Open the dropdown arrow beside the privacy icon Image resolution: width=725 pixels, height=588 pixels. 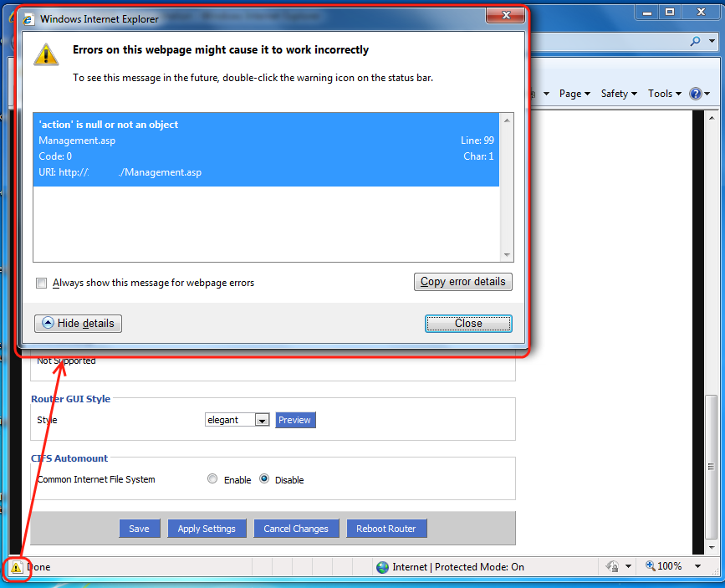pyautogui.click(x=628, y=566)
